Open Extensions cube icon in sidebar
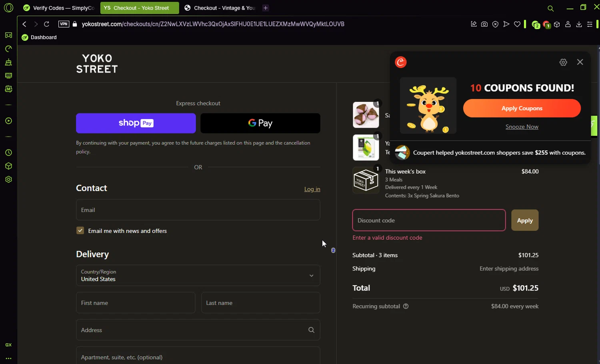The height and width of the screenshot is (364, 600). 8,166
